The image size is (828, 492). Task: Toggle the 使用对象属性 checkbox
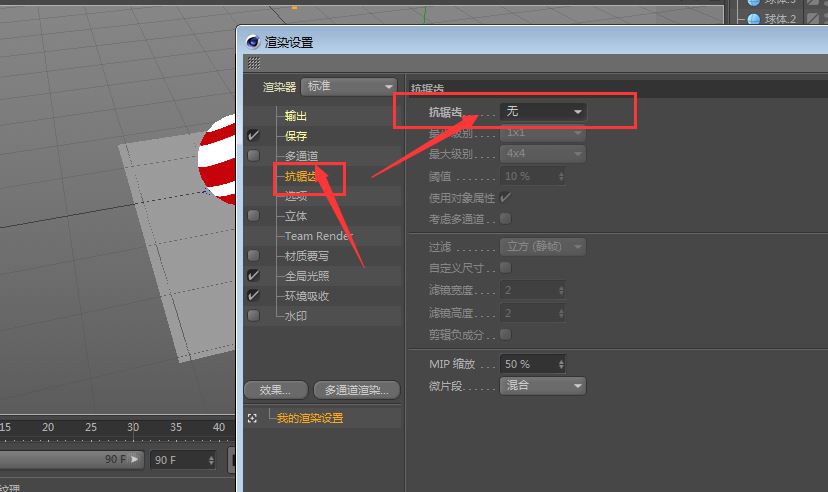pyautogui.click(x=505, y=197)
